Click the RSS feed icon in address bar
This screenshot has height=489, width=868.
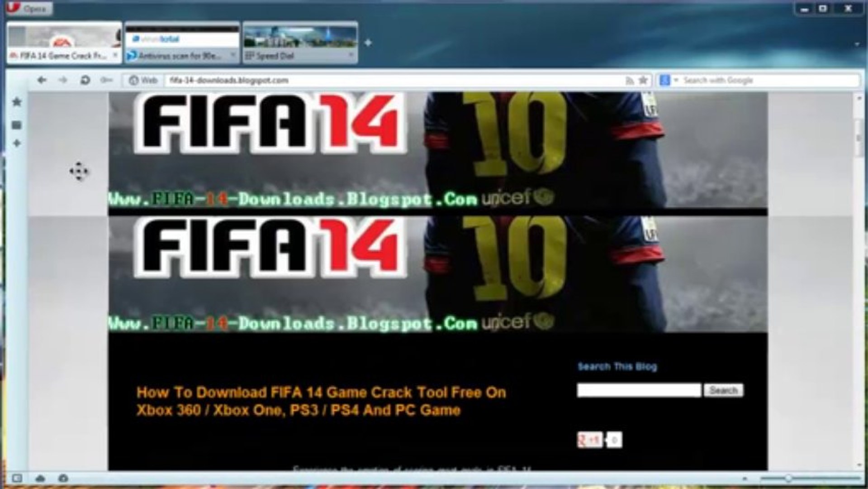coord(629,81)
